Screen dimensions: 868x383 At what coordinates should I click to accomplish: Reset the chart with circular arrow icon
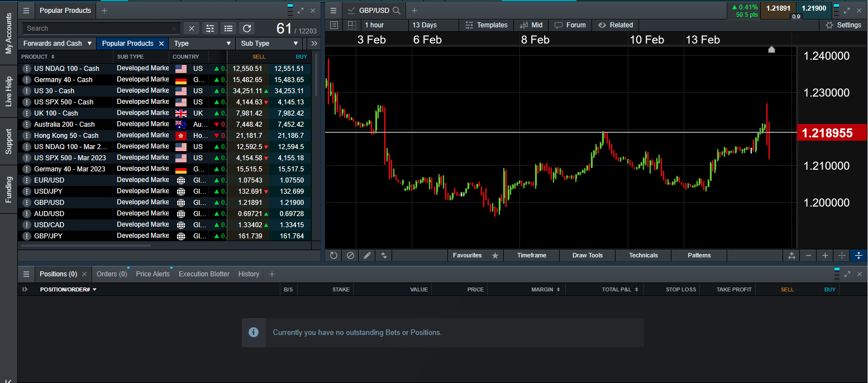click(x=333, y=255)
